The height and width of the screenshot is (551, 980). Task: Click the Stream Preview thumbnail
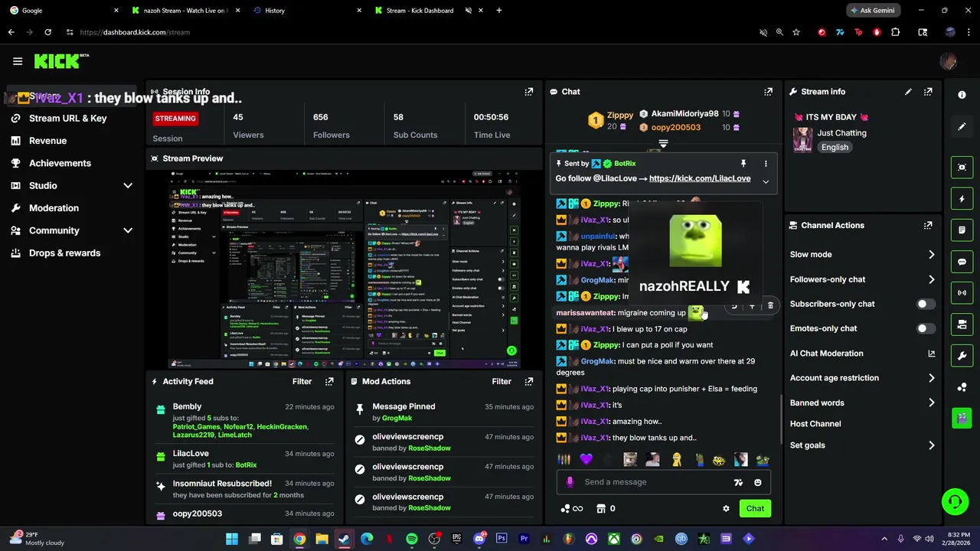[345, 269]
